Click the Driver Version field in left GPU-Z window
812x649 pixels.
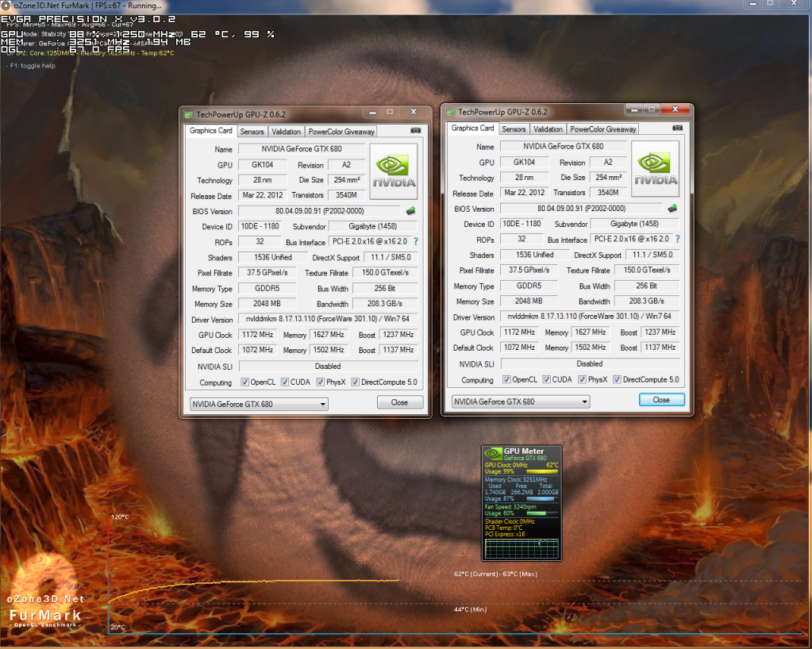[328, 319]
